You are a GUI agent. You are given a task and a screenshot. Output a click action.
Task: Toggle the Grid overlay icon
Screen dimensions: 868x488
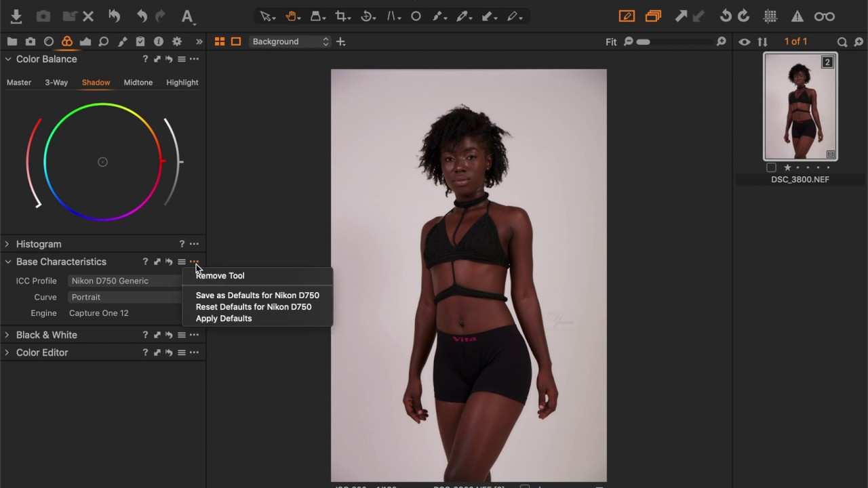770,16
